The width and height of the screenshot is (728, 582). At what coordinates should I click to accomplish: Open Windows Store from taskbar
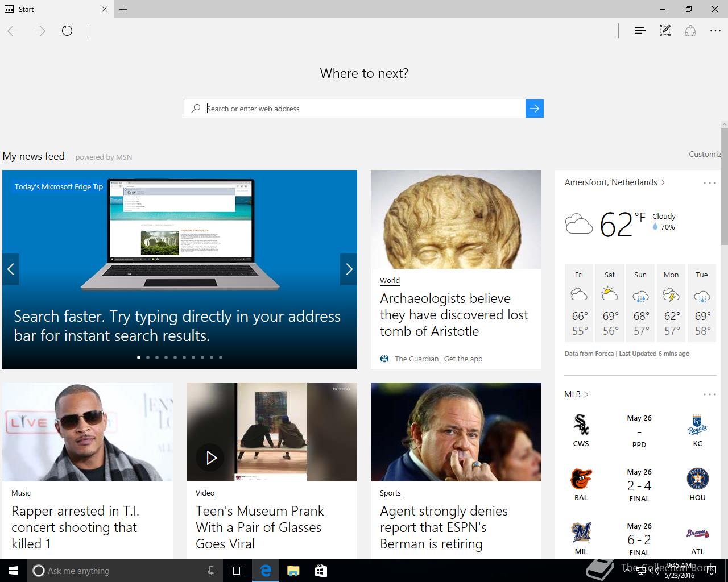pos(321,571)
